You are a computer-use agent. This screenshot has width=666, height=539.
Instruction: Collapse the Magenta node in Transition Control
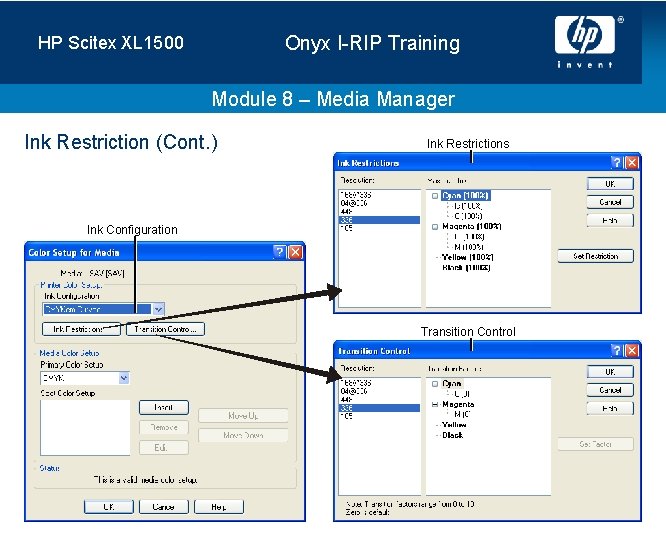click(x=435, y=405)
